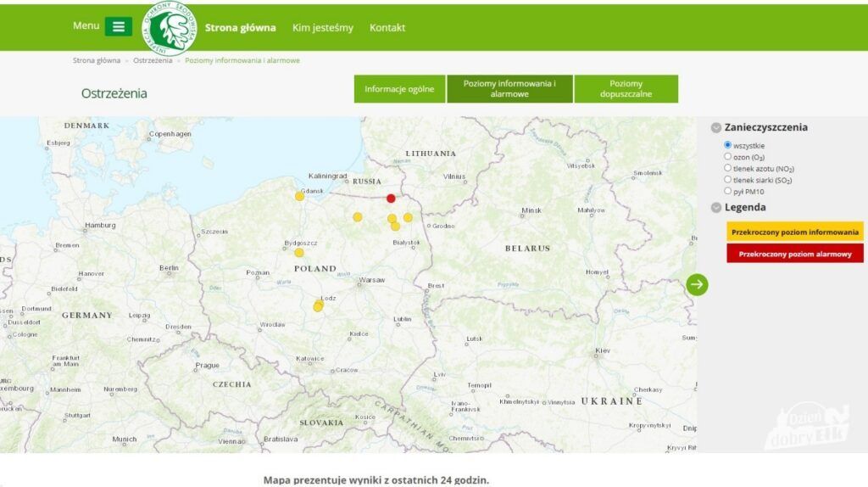Open the 'Kontakt' navigation link

[387, 28]
